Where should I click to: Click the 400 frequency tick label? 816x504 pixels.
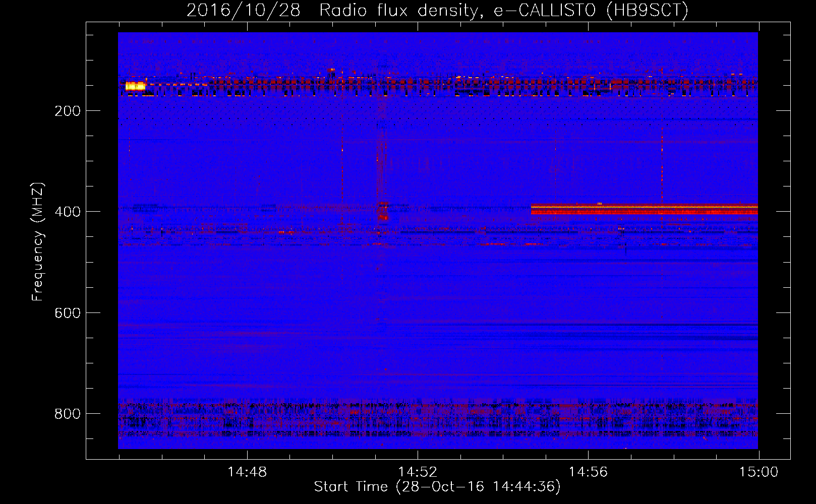click(67, 212)
